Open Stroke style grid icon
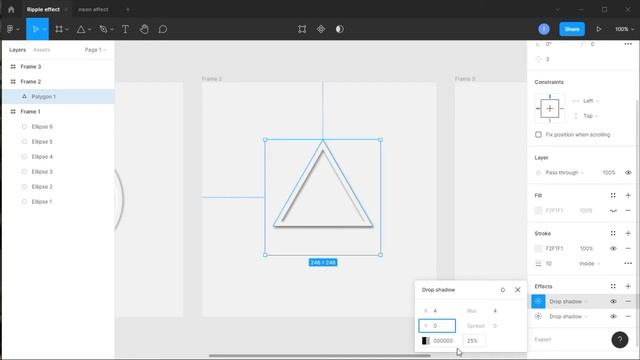The image size is (640, 360). coord(613,233)
